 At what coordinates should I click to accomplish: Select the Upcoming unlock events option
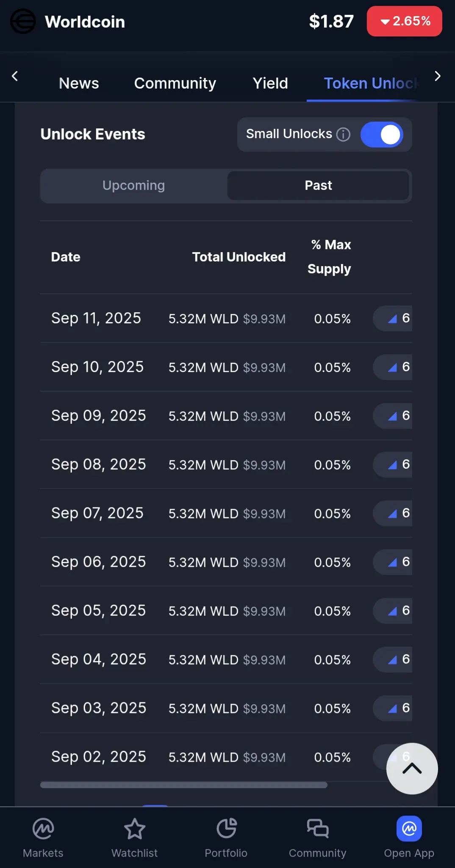click(x=134, y=186)
